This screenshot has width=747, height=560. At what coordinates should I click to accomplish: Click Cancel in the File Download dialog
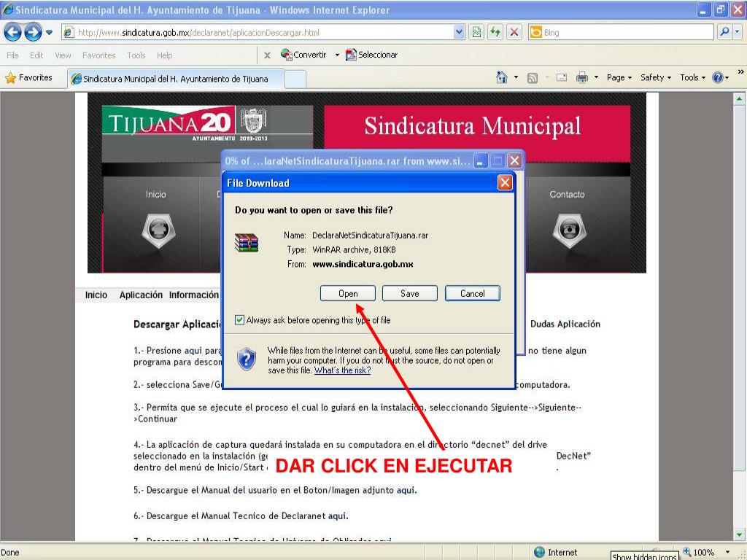[473, 293]
